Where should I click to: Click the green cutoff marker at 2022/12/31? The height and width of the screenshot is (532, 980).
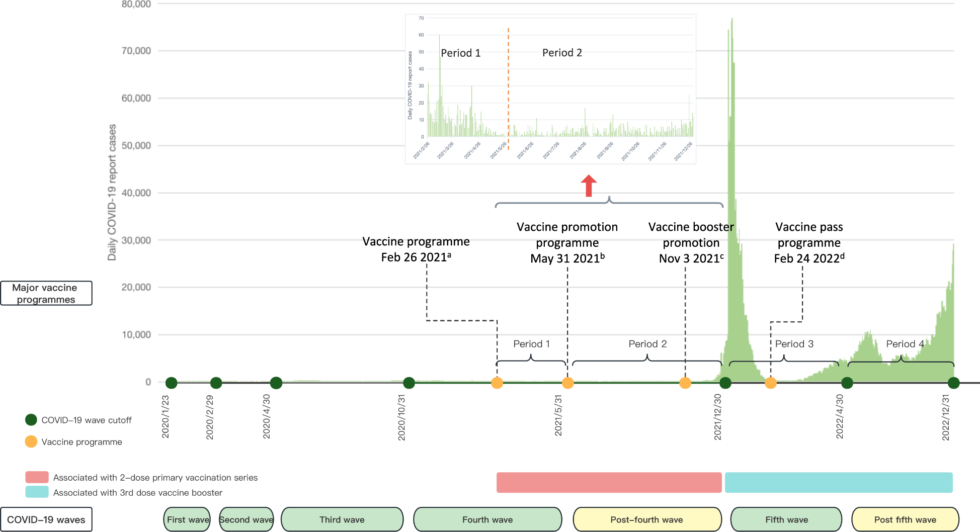953,383
